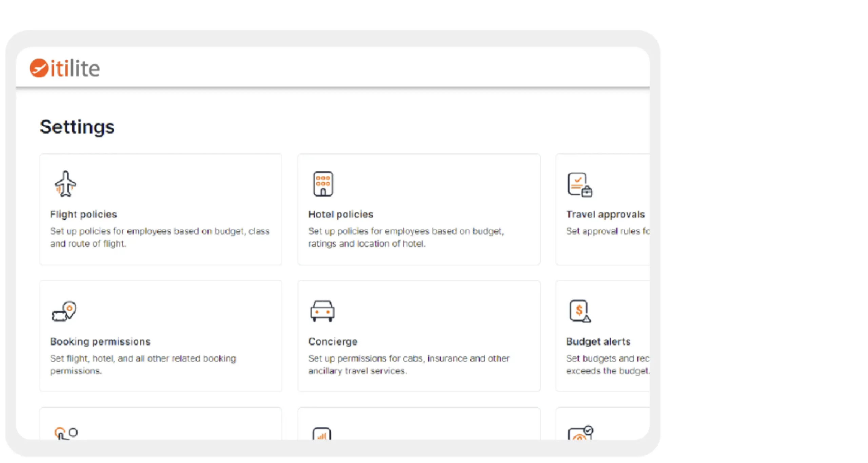Open the Travel approvals title
Image resolution: width=868 pixels, height=463 pixels.
click(606, 214)
